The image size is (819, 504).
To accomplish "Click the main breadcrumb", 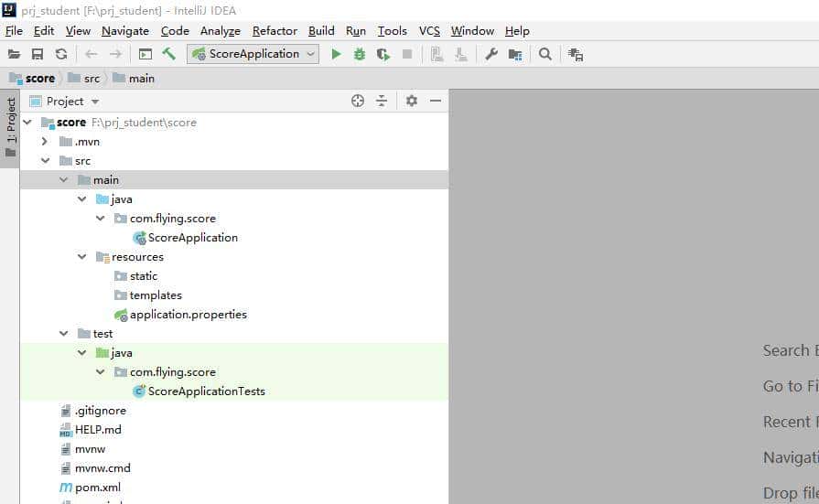I will [134, 79].
